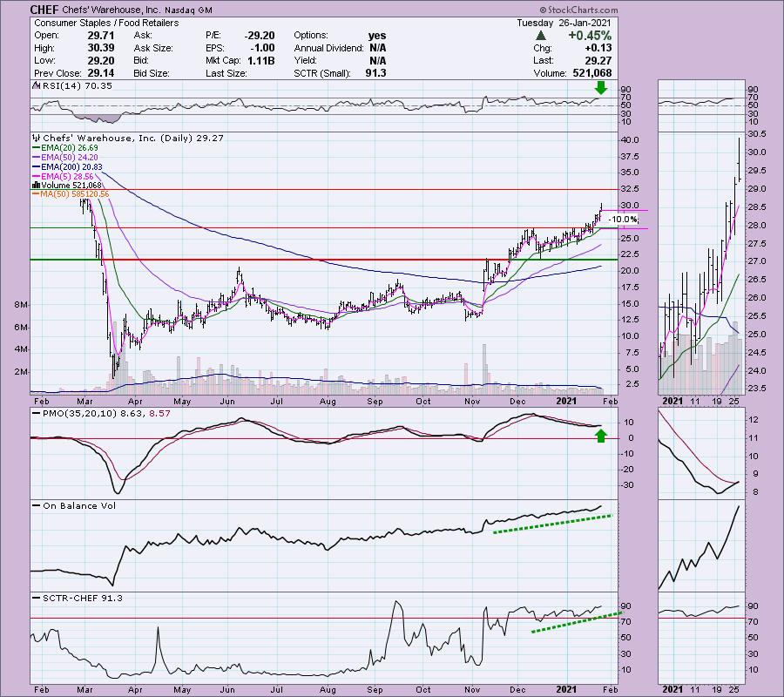Click the P/E value -29.20

coord(260,36)
